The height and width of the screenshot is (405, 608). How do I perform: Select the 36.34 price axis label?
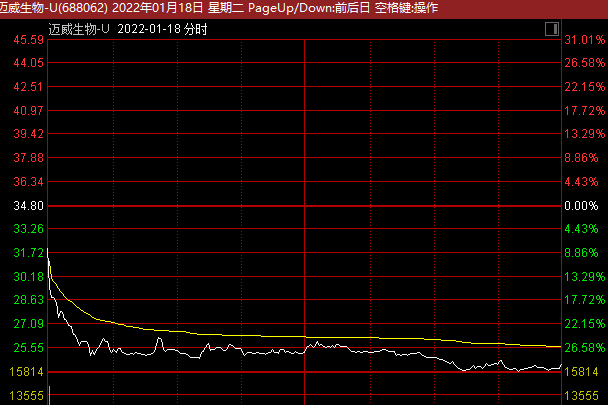(29, 182)
